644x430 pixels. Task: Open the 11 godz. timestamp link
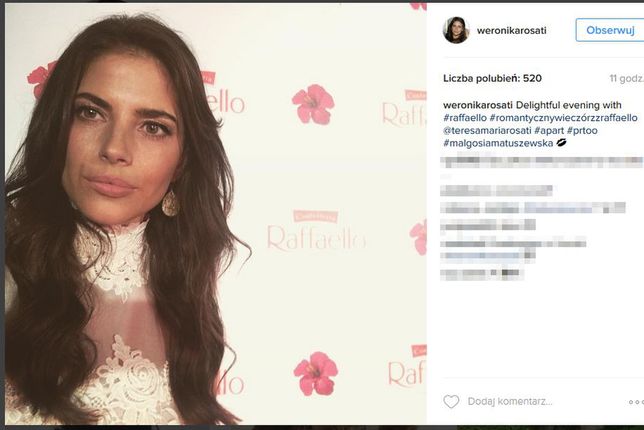[x=626, y=78]
